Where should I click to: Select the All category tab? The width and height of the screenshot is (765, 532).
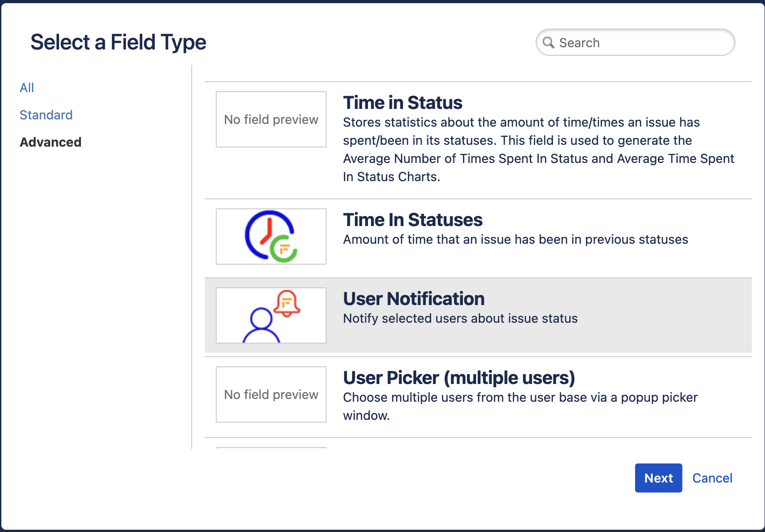coord(27,88)
